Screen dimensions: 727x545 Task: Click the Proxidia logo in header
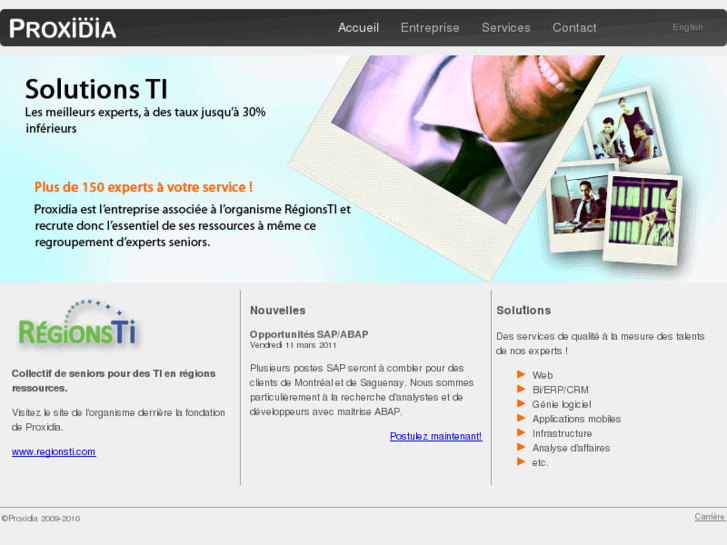click(x=63, y=28)
